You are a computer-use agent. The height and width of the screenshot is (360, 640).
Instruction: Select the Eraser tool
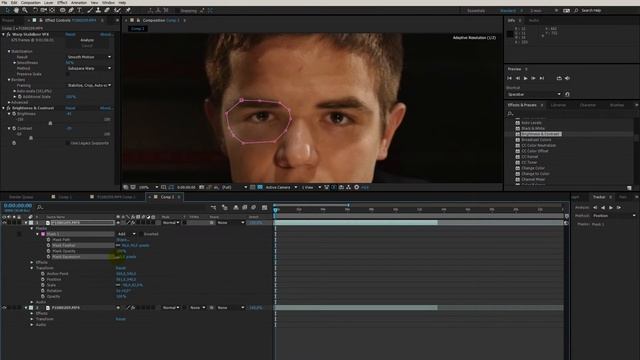[107, 10]
